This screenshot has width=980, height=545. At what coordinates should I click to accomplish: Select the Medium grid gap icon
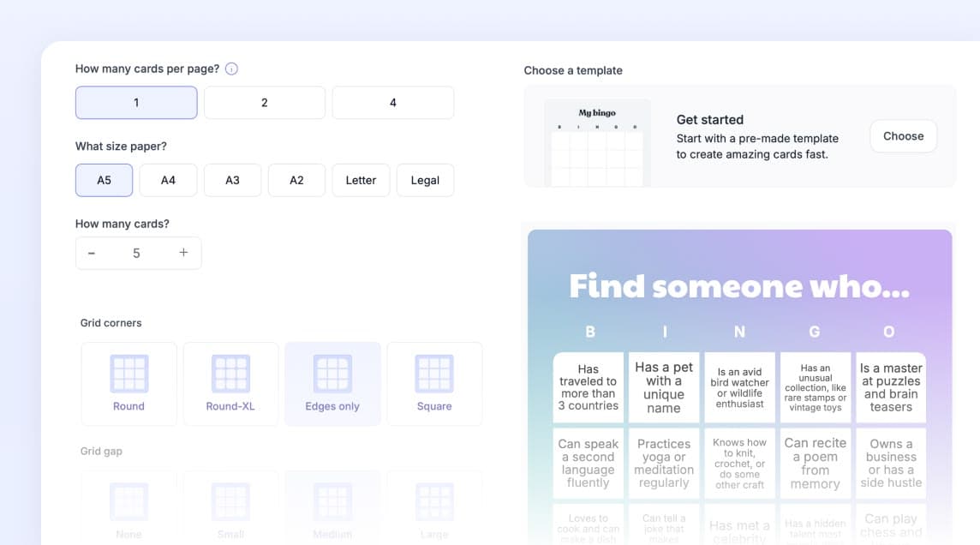[332, 502]
